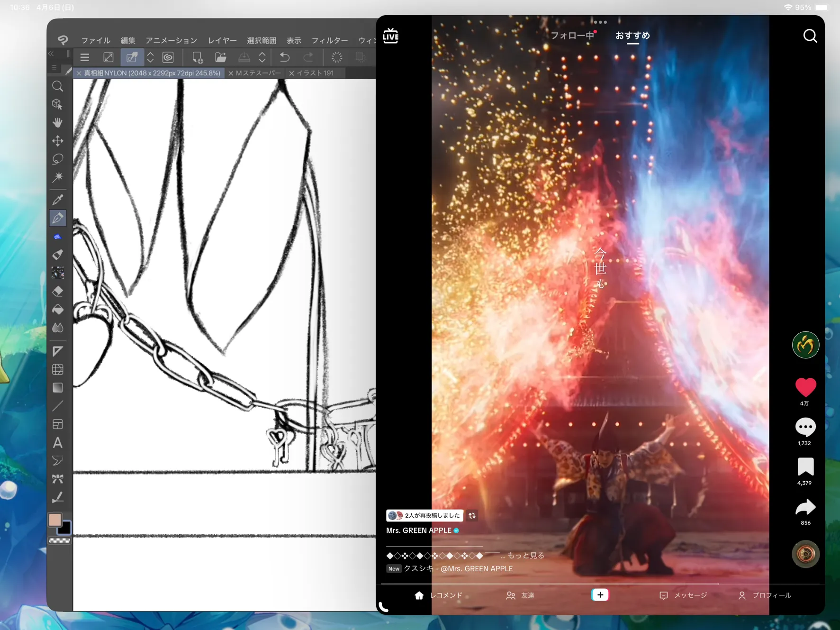Close the 真相組 NYLON canvas tab
The width and height of the screenshot is (840, 630).
point(79,73)
